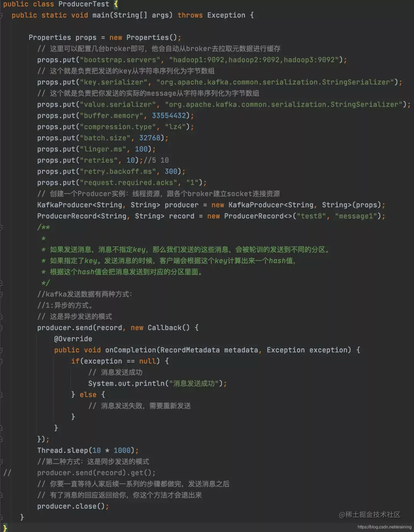Click the trailing //5 10 comment

coord(156,160)
